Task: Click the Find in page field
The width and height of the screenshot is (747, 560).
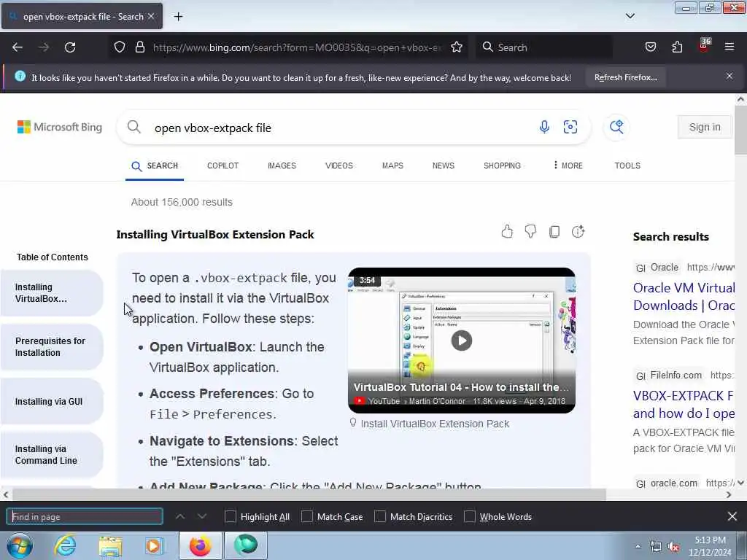Action: tap(85, 517)
